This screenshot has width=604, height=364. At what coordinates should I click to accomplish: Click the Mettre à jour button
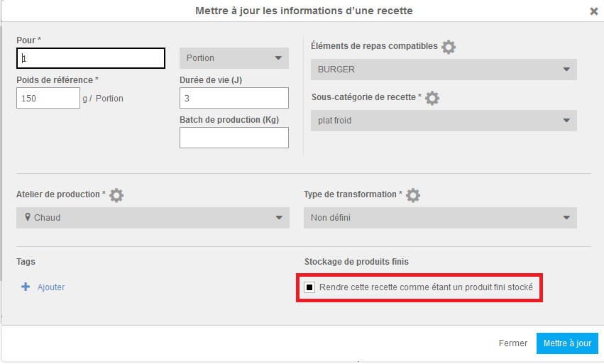[x=567, y=343]
